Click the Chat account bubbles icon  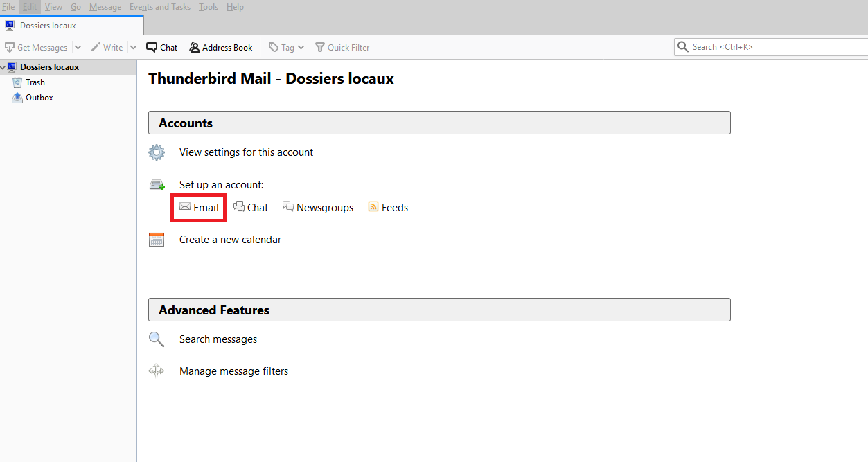tap(239, 206)
